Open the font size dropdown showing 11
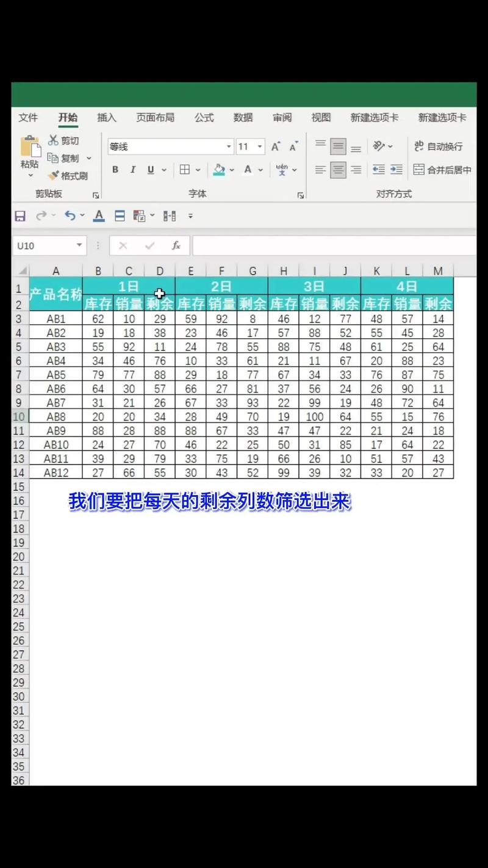The width and height of the screenshot is (488, 868). (x=260, y=146)
